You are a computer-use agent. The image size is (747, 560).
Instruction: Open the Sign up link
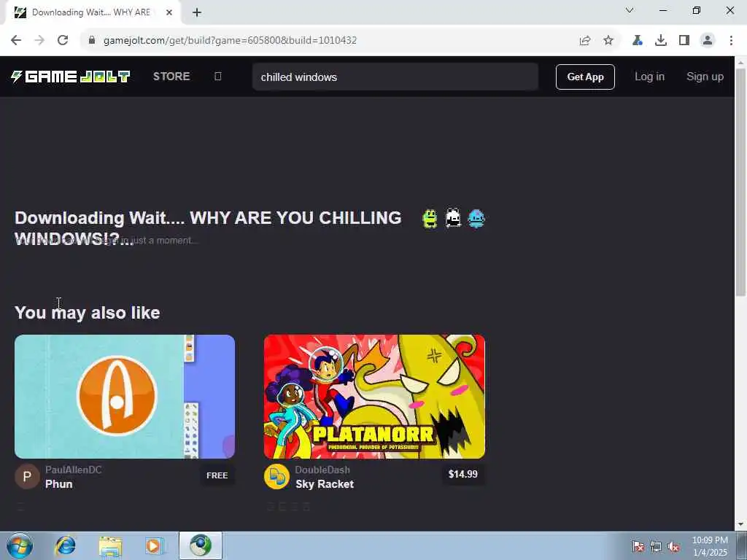[705, 77]
